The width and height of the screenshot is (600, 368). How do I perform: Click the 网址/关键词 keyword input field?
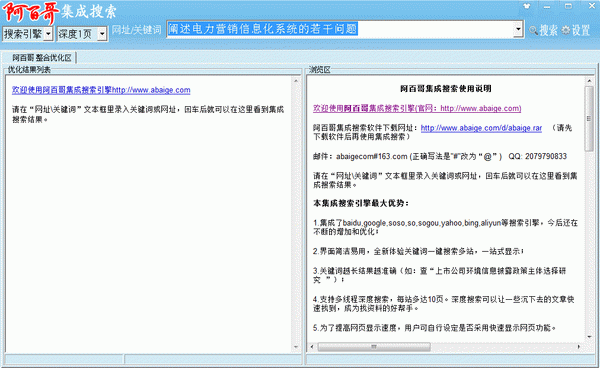[x=340, y=29]
